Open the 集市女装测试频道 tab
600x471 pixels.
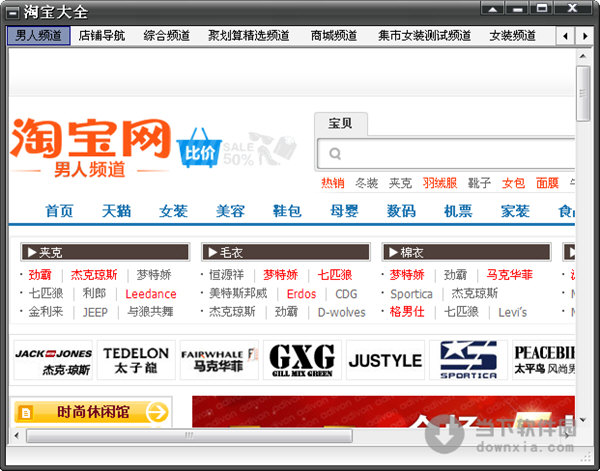[x=424, y=36]
